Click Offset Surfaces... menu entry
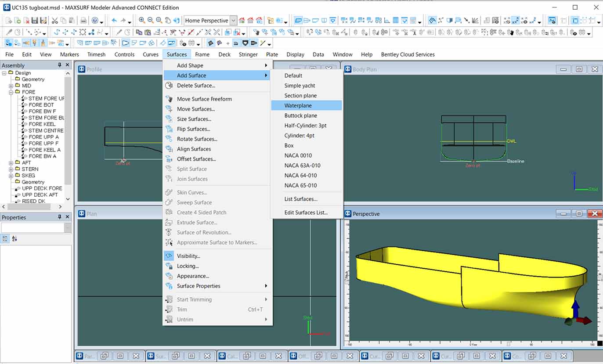 click(x=196, y=159)
